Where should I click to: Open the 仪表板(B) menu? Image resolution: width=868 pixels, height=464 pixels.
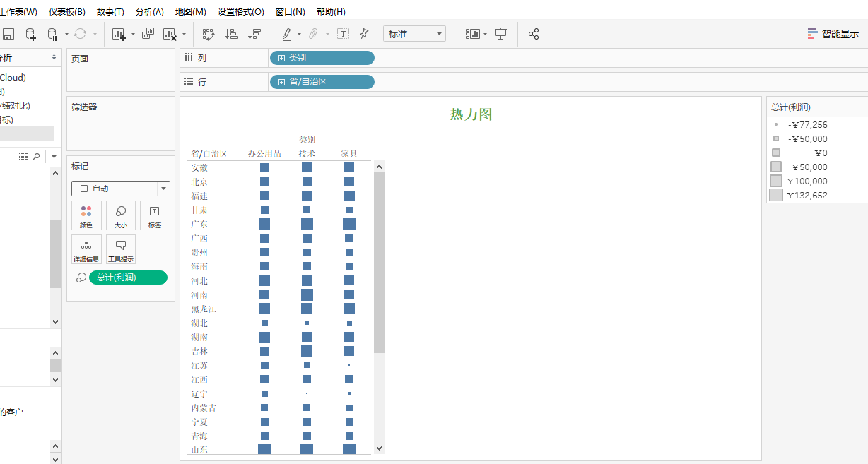67,12
